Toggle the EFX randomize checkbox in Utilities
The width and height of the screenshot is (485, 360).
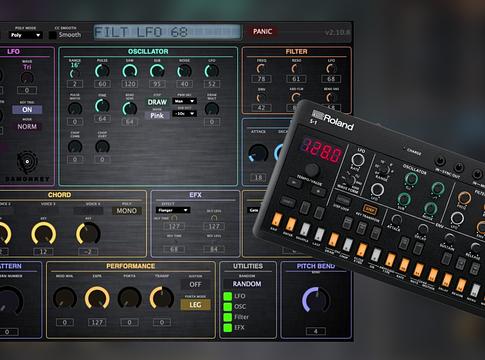coord(228,328)
